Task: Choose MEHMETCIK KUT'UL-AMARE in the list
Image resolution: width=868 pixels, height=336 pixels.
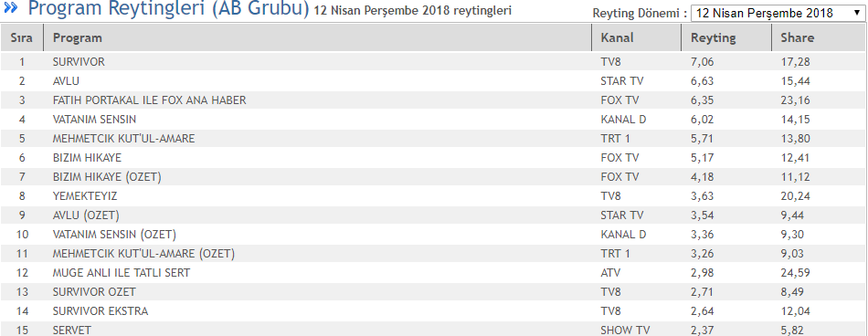Action: pyautogui.click(x=123, y=139)
